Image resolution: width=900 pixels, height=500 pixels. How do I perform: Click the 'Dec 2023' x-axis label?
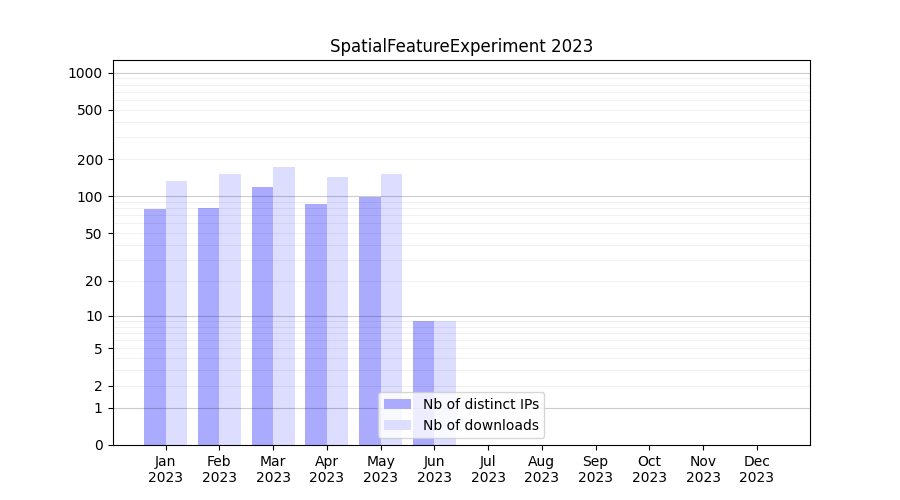tap(756, 469)
